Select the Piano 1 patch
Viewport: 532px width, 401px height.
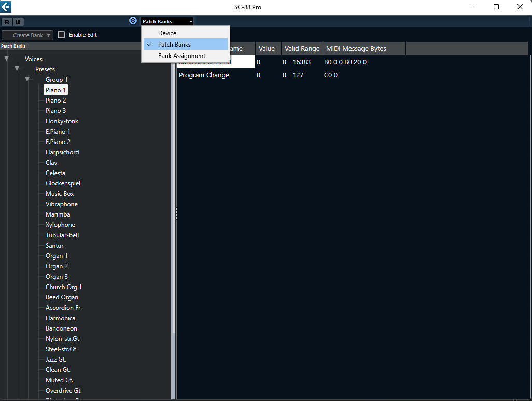[x=55, y=90]
